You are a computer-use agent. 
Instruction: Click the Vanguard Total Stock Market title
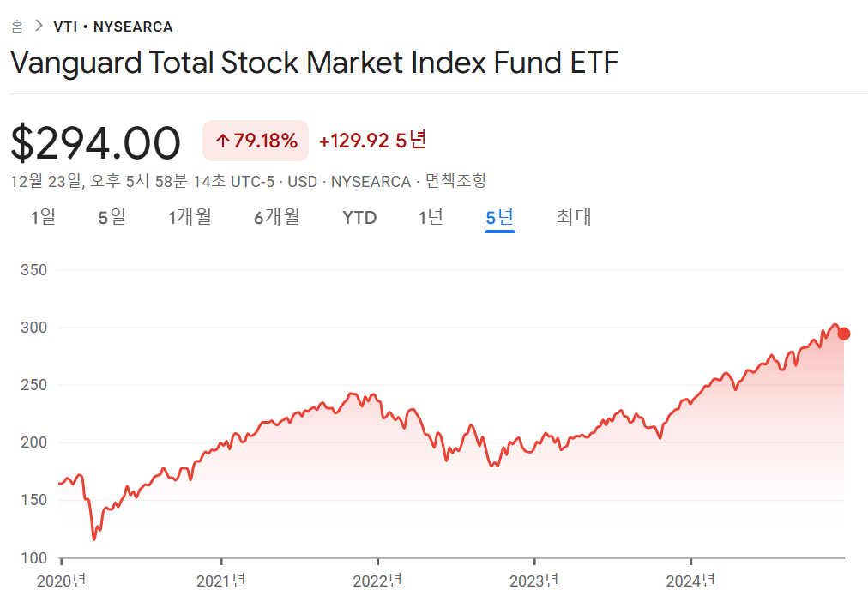tap(315, 63)
